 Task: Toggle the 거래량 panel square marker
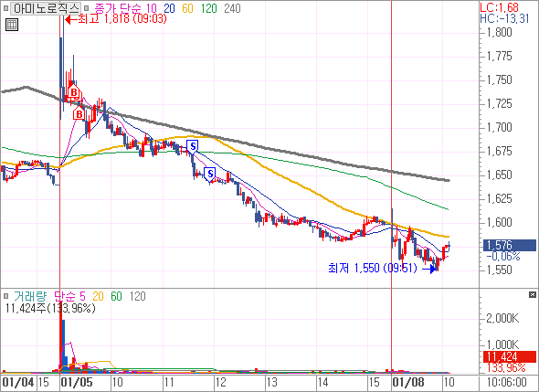point(5,296)
